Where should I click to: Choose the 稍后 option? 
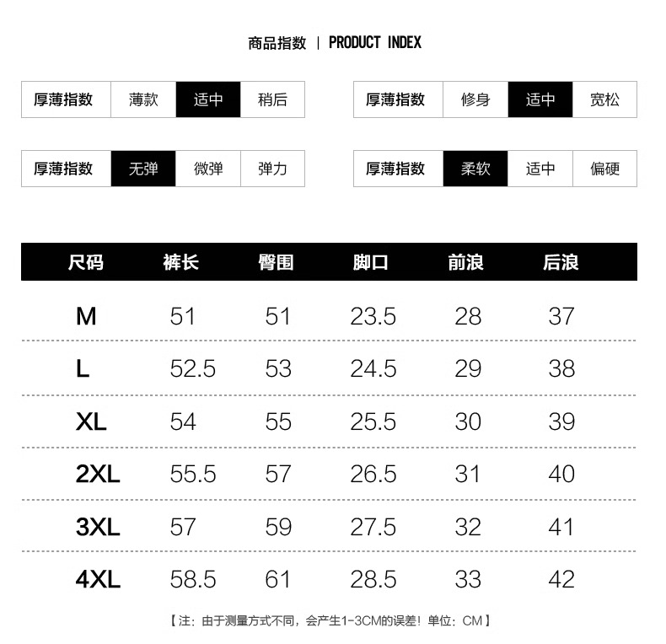[x=272, y=99]
